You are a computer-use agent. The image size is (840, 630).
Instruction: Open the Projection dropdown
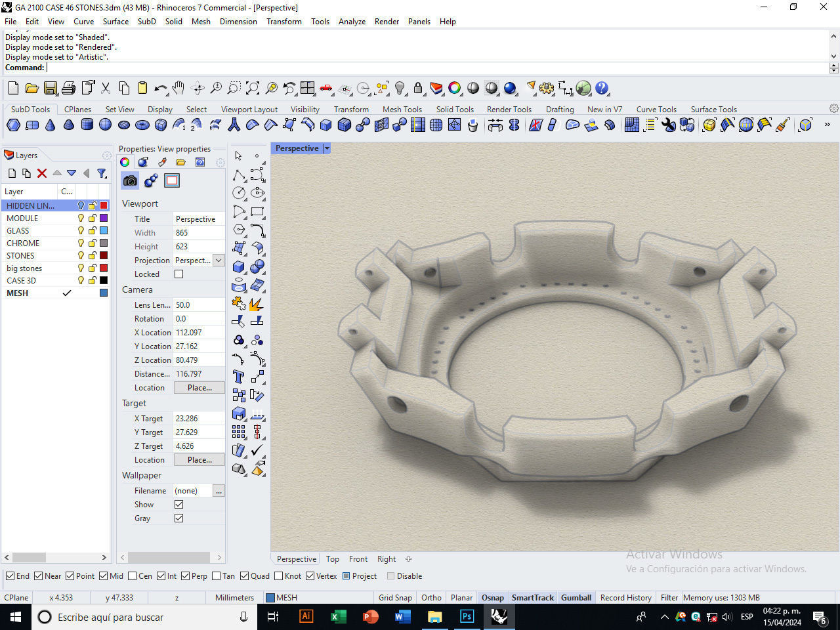pyautogui.click(x=219, y=261)
